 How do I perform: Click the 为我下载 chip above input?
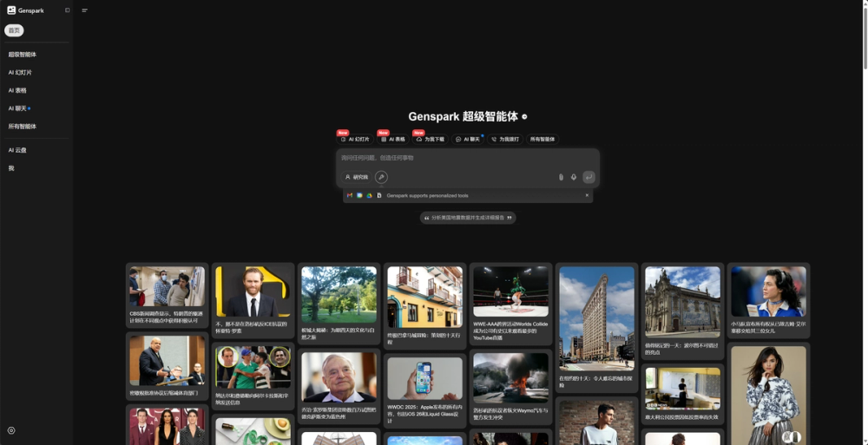[x=431, y=140]
